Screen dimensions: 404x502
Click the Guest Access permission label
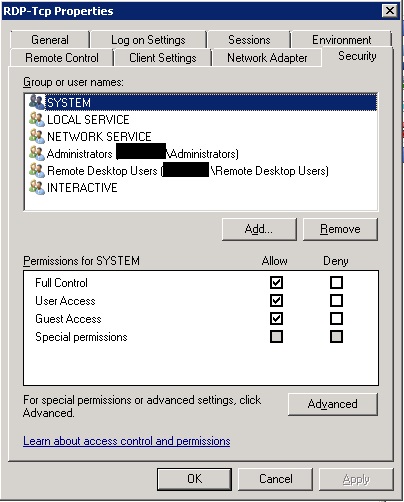pos(68,319)
